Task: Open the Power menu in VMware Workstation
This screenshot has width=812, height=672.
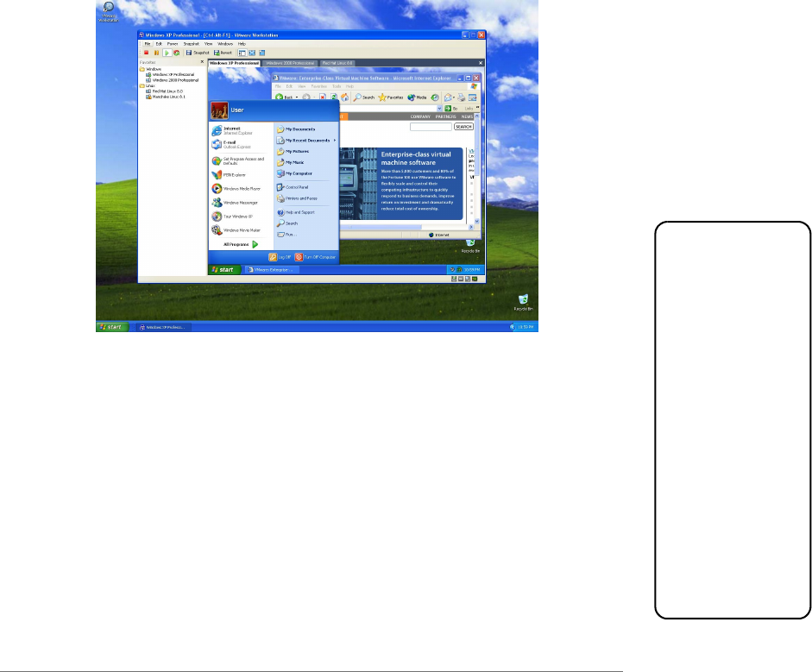Action: pyautogui.click(x=173, y=44)
